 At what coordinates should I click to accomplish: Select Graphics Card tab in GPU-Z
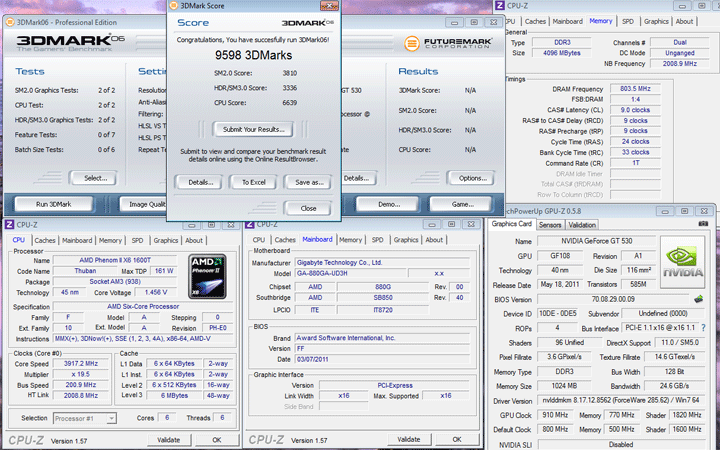coord(512,224)
